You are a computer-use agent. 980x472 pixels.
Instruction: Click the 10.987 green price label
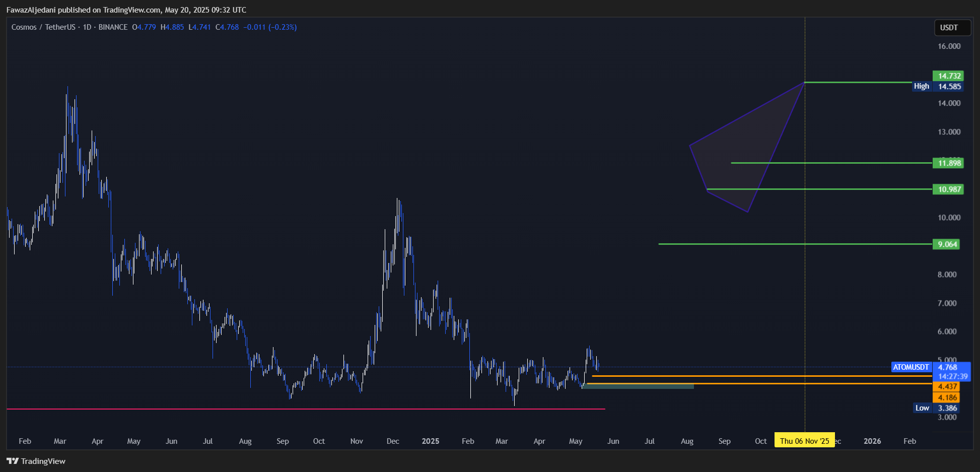click(948, 189)
